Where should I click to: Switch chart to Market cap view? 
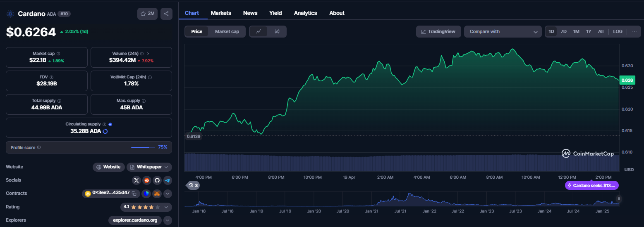[227, 31]
